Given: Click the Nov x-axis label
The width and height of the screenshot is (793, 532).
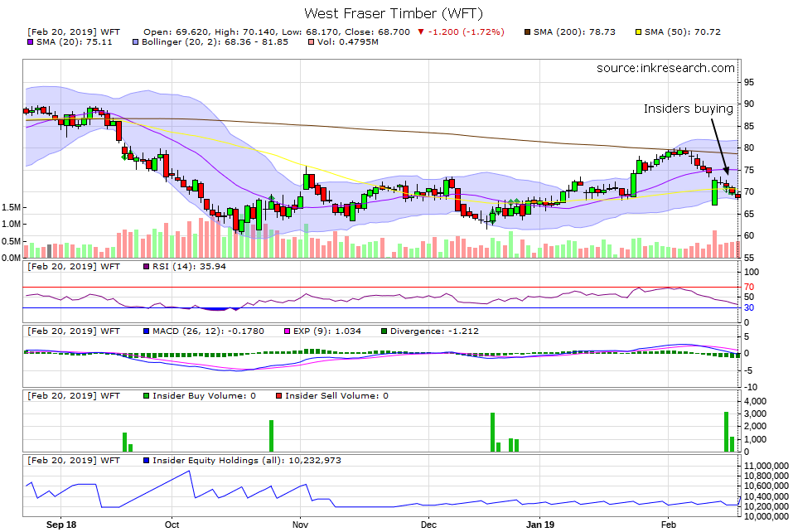Looking at the screenshot, I should tap(301, 525).
